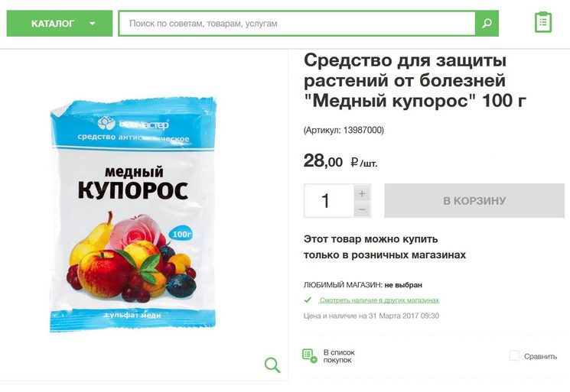This screenshot has height=392, width=570.
Task: Click the Сравнить label
Action: 540,356
